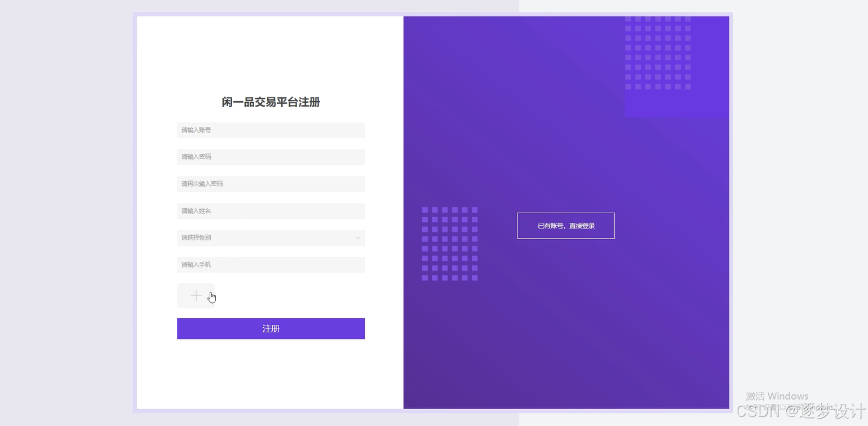Click the cursor pointer beside the upload box
Viewport: 868px width, 426px height.
[x=212, y=296]
